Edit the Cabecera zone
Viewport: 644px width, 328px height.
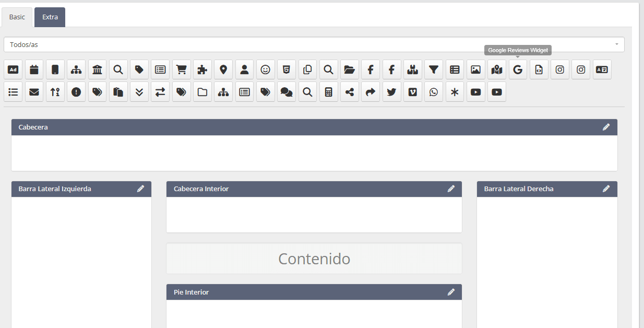[x=606, y=126]
